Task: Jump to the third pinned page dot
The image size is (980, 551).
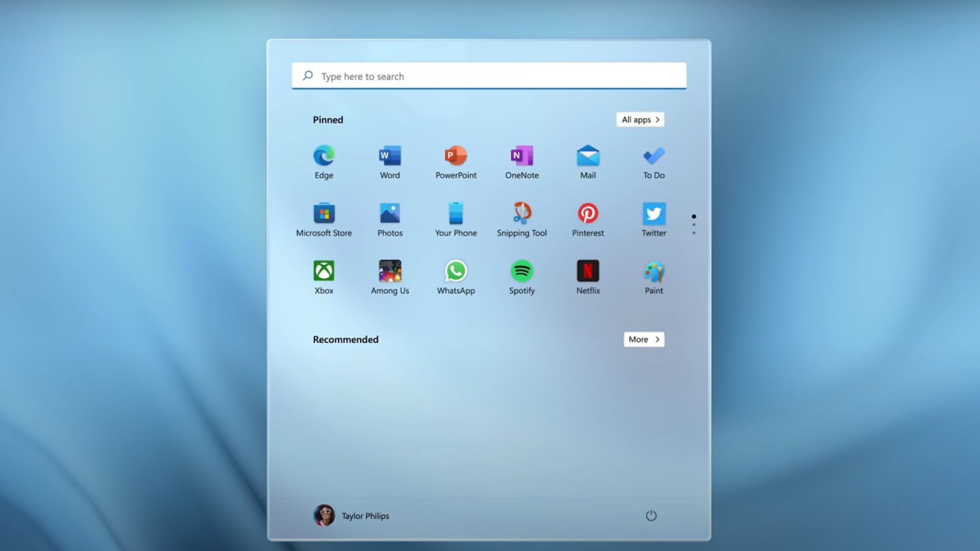Action: 694,233
